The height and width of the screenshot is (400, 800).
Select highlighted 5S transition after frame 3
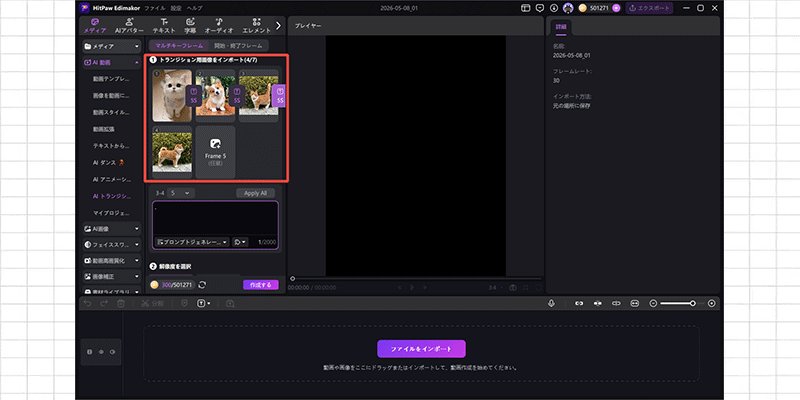coord(279,95)
